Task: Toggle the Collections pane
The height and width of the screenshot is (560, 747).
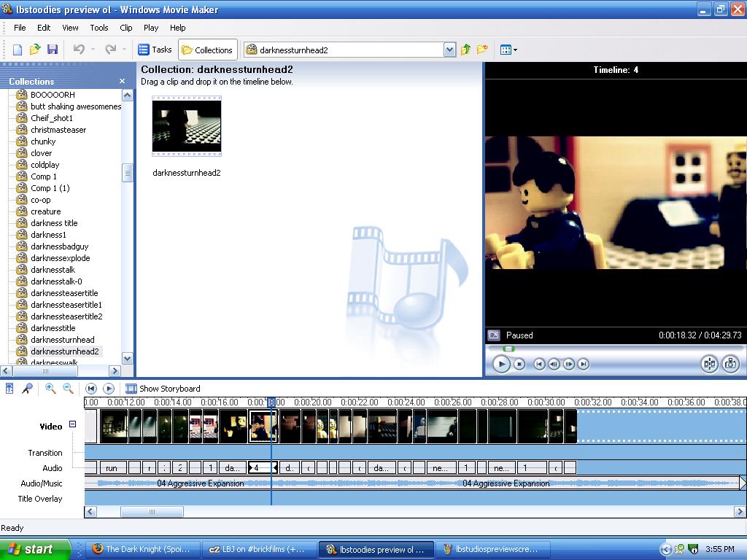Action: tap(207, 49)
